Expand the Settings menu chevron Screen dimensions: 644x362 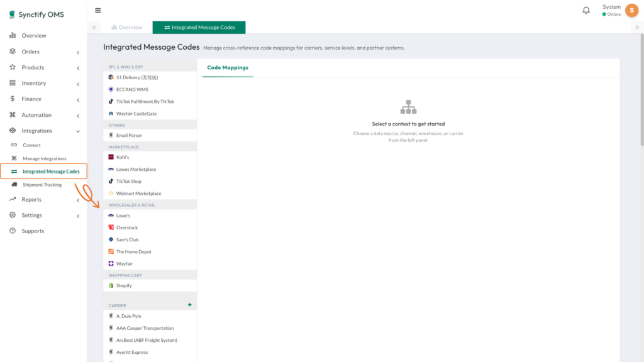click(x=78, y=216)
